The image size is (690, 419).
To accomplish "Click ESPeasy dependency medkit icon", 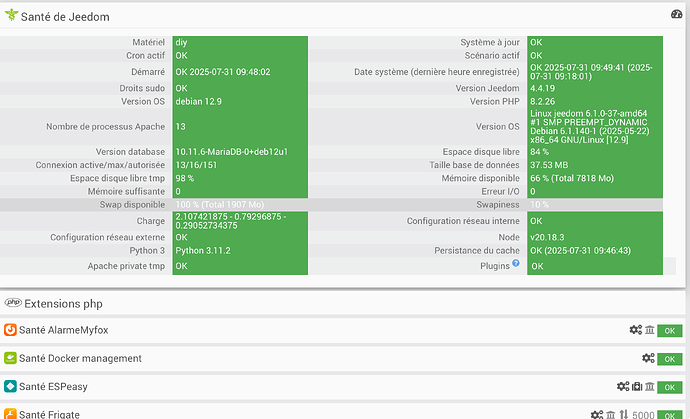I will point(637,386).
